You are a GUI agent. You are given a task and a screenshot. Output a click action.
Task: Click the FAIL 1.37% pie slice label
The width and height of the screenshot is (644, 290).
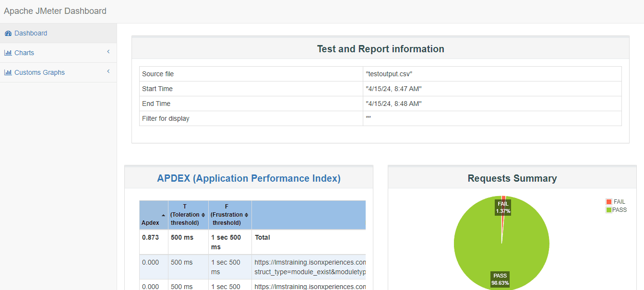(503, 207)
